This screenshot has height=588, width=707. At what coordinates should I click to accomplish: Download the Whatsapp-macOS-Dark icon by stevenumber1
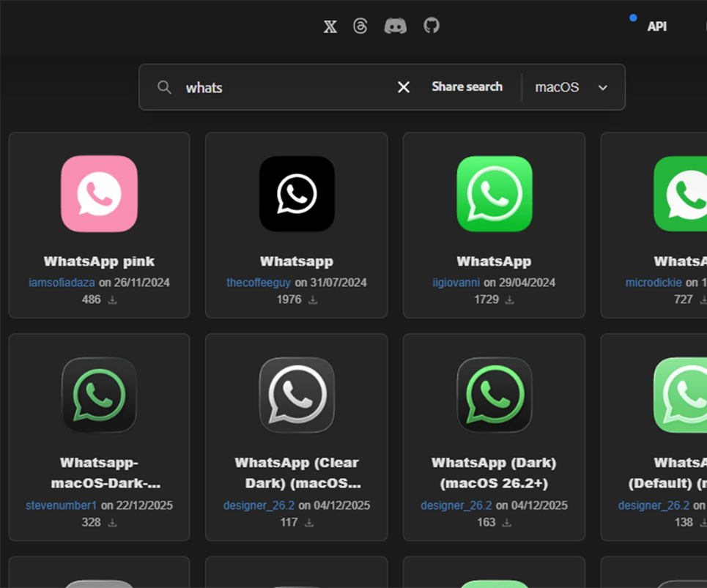tap(111, 523)
